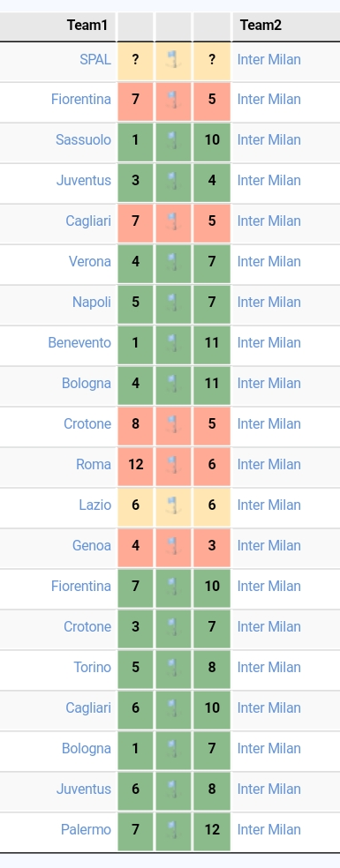
Task: Select the flag icon beside Napoli score
Action: (173, 303)
